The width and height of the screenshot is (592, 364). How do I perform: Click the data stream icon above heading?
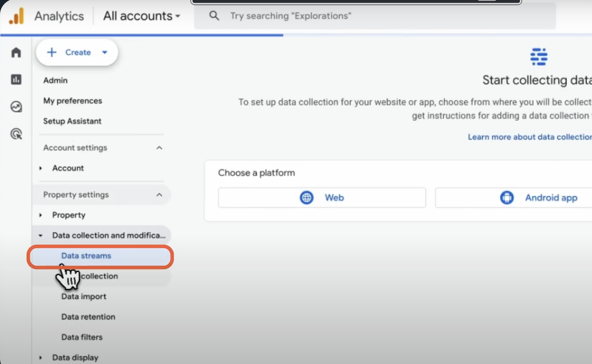(538, 56)
